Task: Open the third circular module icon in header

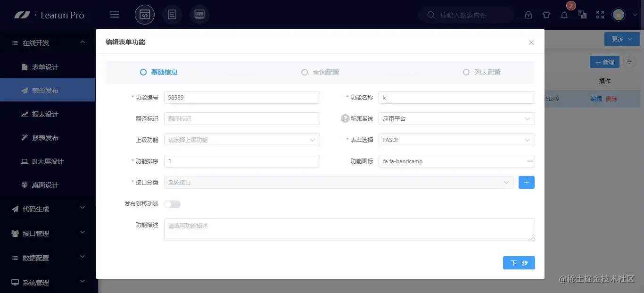Action: tap(199, 15)
